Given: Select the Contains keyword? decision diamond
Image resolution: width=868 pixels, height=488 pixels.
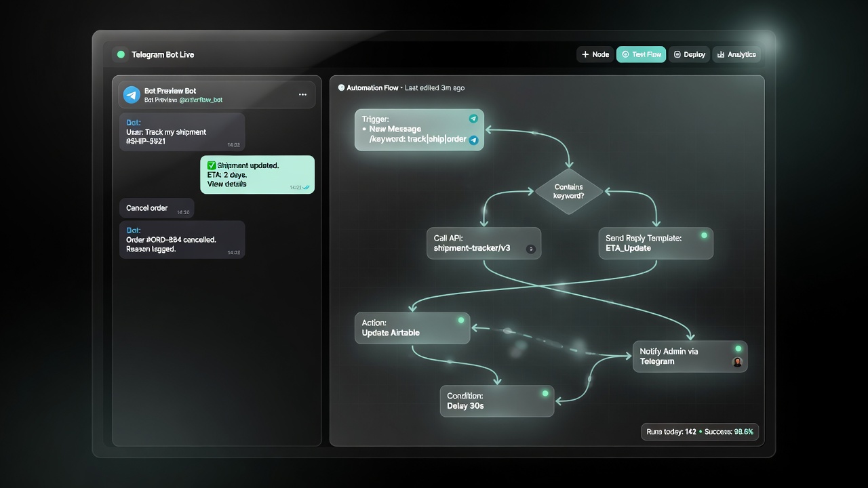Looking at the screenshot, I should click(x=569, y=191).
